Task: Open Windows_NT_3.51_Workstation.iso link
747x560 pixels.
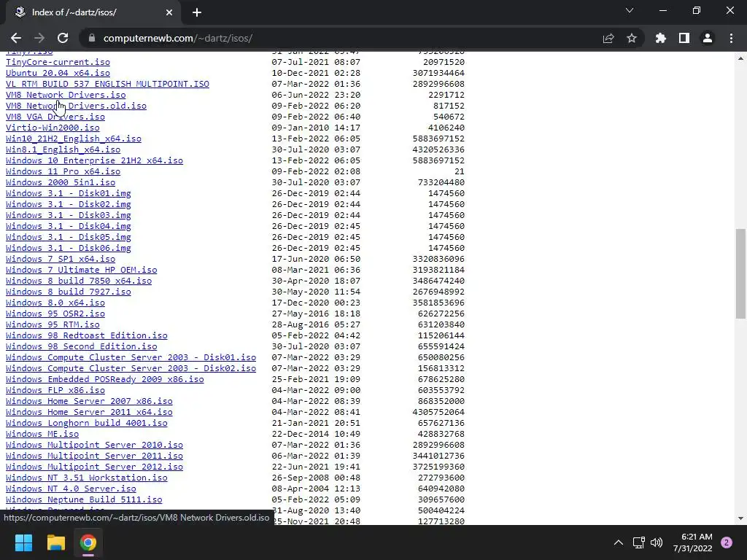Action: [x=87, y=478]
